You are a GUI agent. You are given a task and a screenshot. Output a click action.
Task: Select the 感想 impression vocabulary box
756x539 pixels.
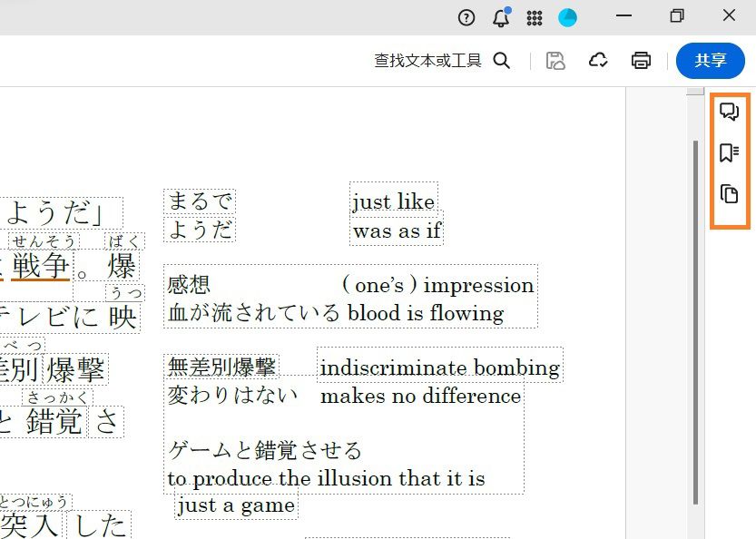click(x=187, y=284)
